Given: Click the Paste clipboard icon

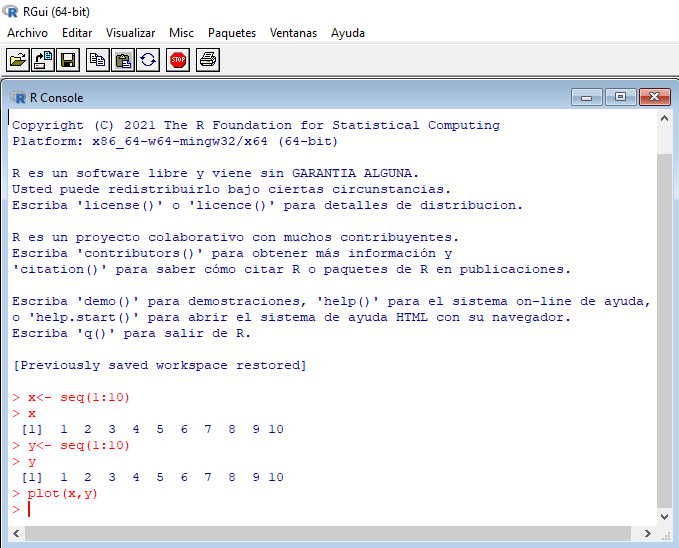Looking at the screenshot, I should [x=123, y=60].
